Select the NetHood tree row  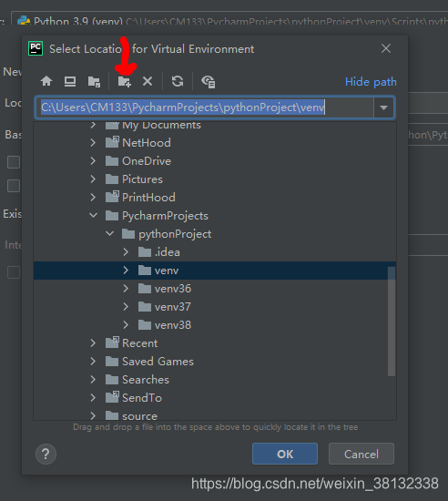tap(215, 143)
